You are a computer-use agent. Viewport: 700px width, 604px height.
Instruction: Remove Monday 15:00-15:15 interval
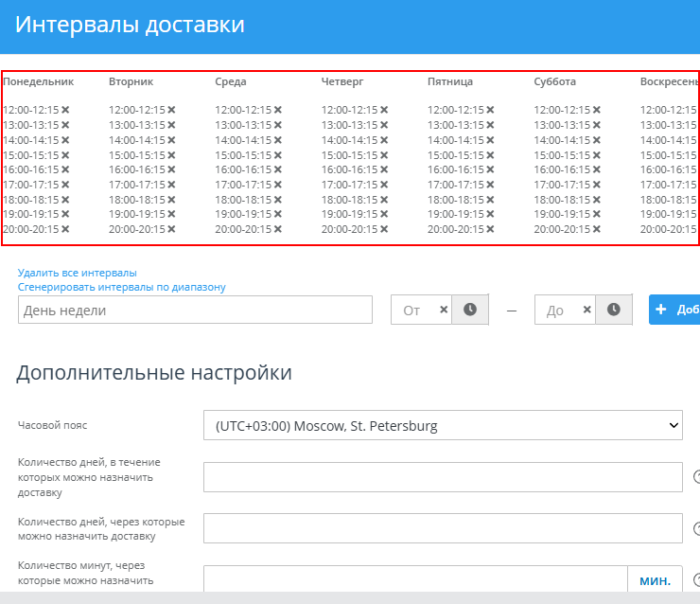(x=65, y=155)
